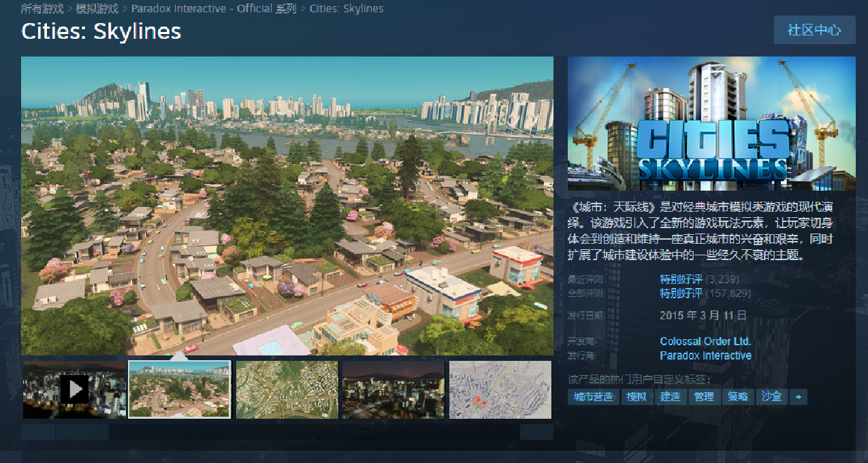
Task: Open Paradox Interactive - Official 系列 breadcrumb
Action: (x=214, y=9)
